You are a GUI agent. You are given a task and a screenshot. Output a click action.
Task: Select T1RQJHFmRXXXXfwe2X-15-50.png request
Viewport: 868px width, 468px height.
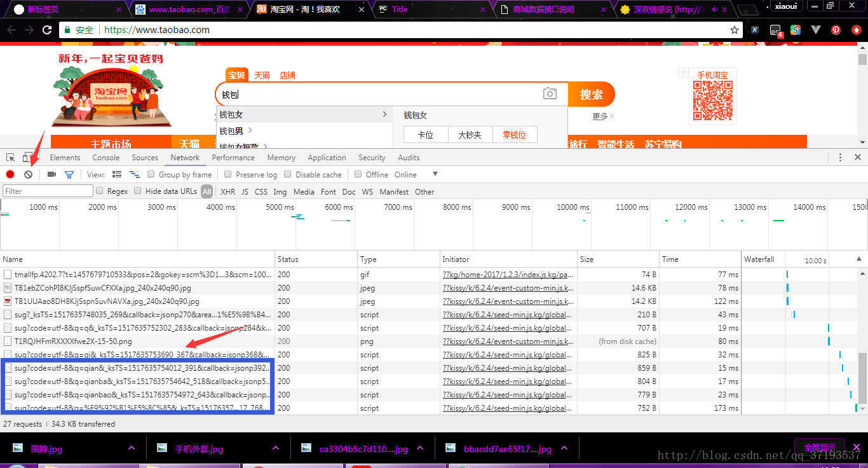(73, 341)
